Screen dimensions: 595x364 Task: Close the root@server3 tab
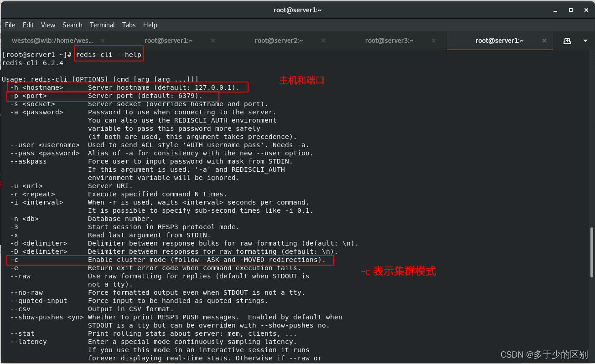[x=434, y=41]
